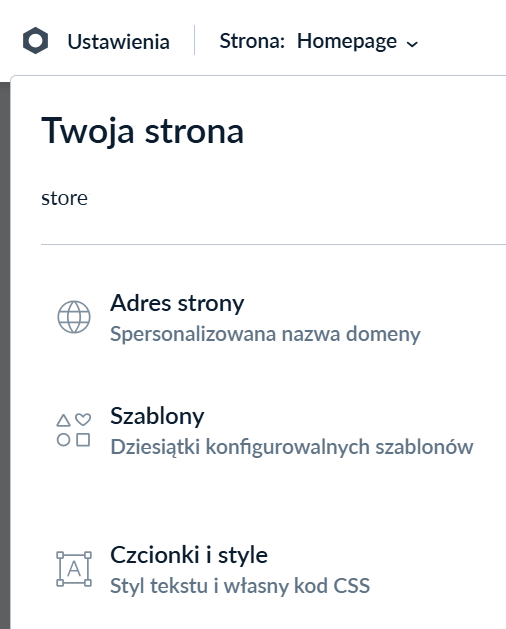506x629 pixels.
Task: Click the Strona: label in header
Action: click(x=252, y=41)
